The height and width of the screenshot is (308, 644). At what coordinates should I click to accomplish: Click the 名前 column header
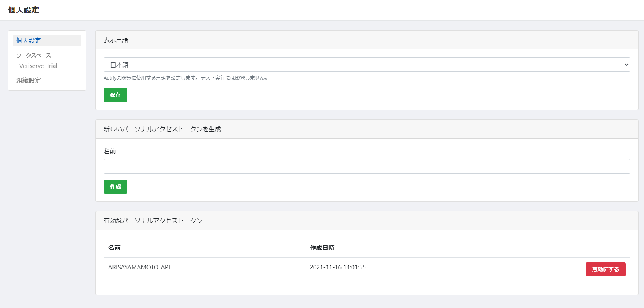[x=114, y=248]
